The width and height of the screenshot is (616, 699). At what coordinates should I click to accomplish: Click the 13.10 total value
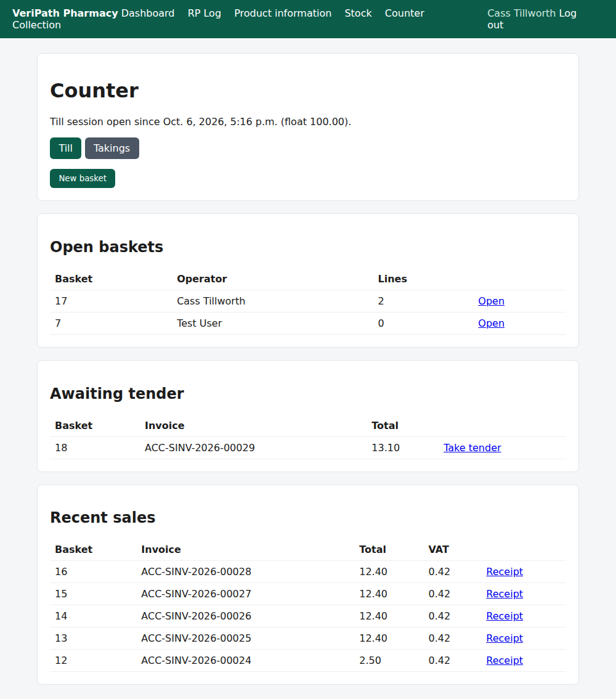coord(386,448)
